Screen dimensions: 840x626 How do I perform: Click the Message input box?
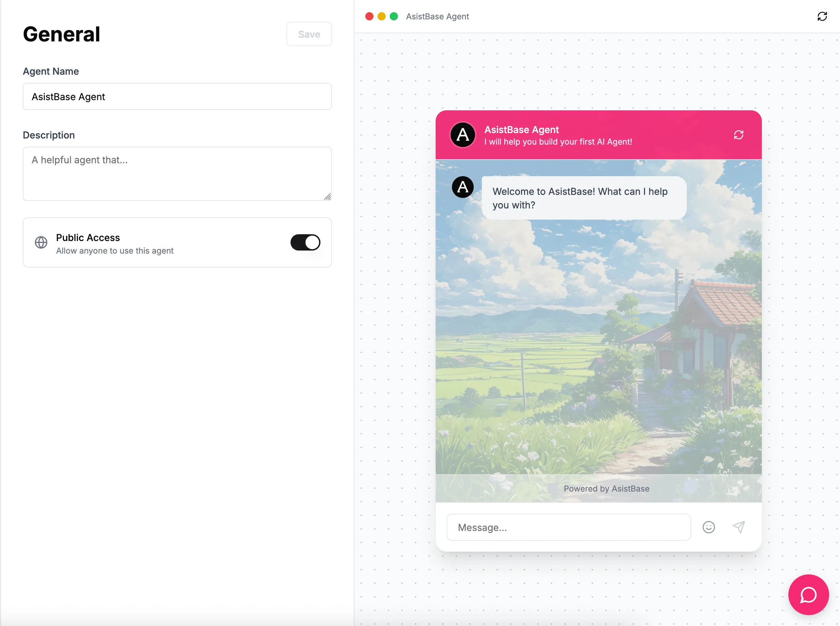click(569, 527)
